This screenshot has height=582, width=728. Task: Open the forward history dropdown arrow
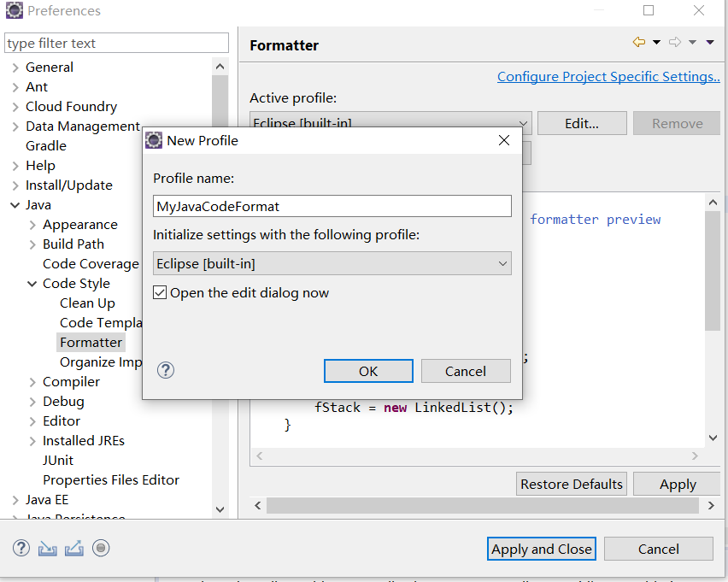(692, 42)
